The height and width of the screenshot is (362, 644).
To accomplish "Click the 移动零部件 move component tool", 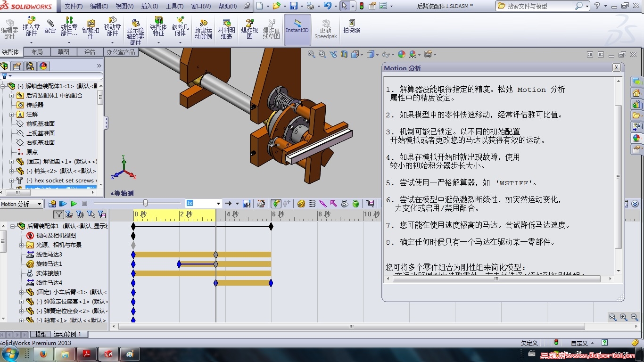I will 112,26.
